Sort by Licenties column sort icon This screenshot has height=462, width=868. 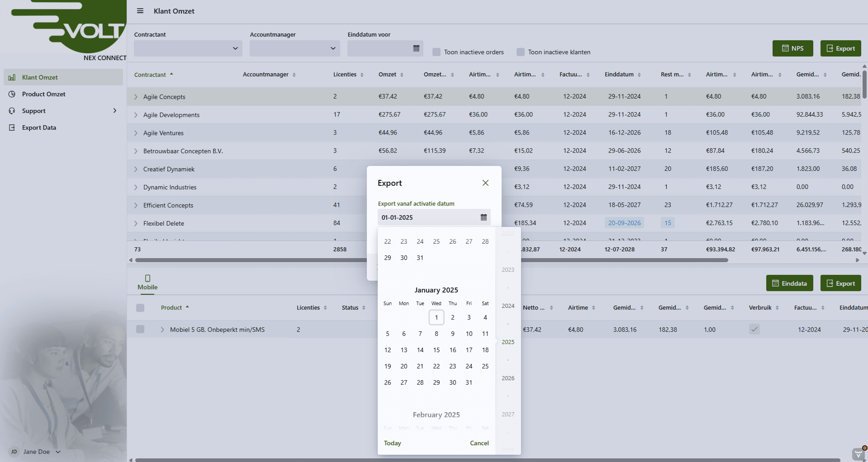tap(362, 75)
